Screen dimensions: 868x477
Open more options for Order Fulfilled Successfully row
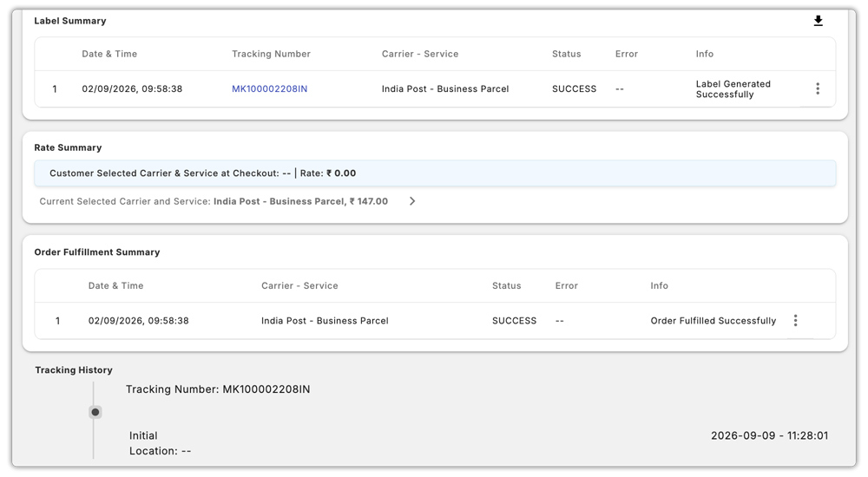[x=795, y=320]
